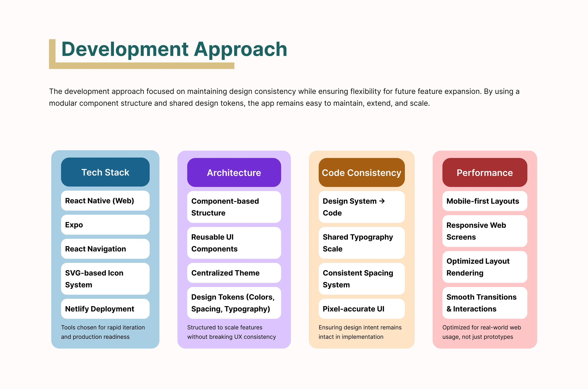Screen dimensions: 588x389
Task: Select the Expo item
Action: 105,225
